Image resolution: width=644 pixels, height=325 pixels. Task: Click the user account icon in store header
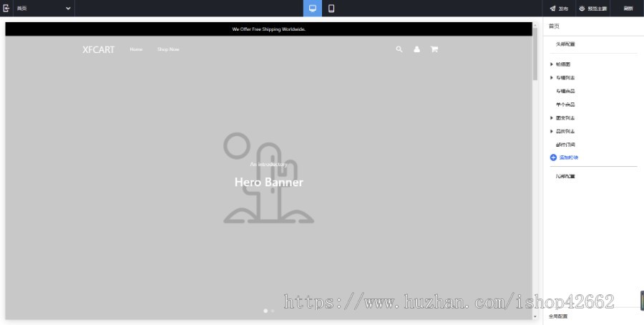417,49
